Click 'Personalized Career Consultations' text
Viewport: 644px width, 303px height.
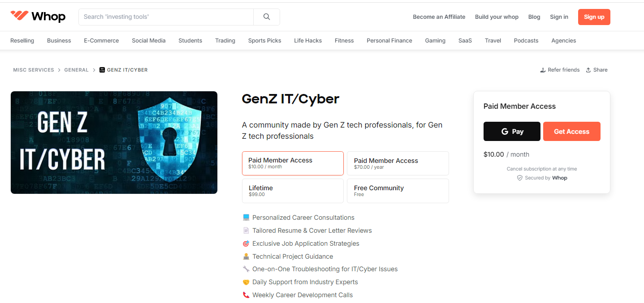(x=303, y=218)
